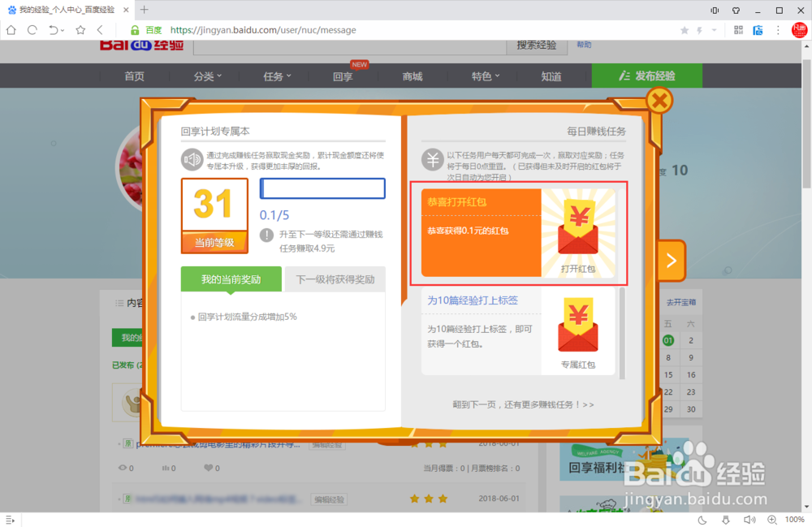
Task: Open a new browser tab with plus
Action: [144, 9]
